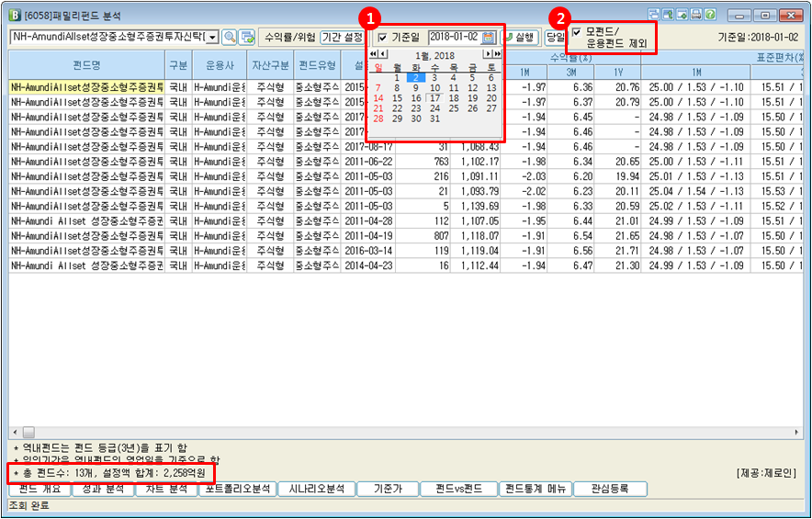Select day 2 in the calendar
Image resolution: width=812 pixels, height=519 pixels.
point(416,78)
